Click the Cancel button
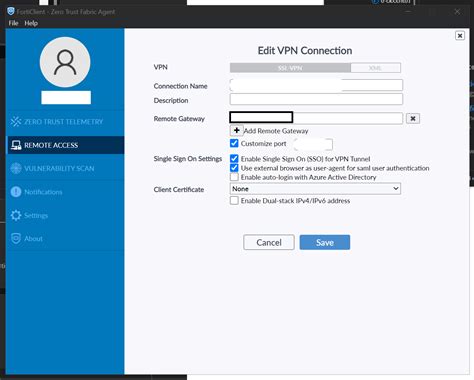This screenshot has height=380, width=474. [269, 242]
